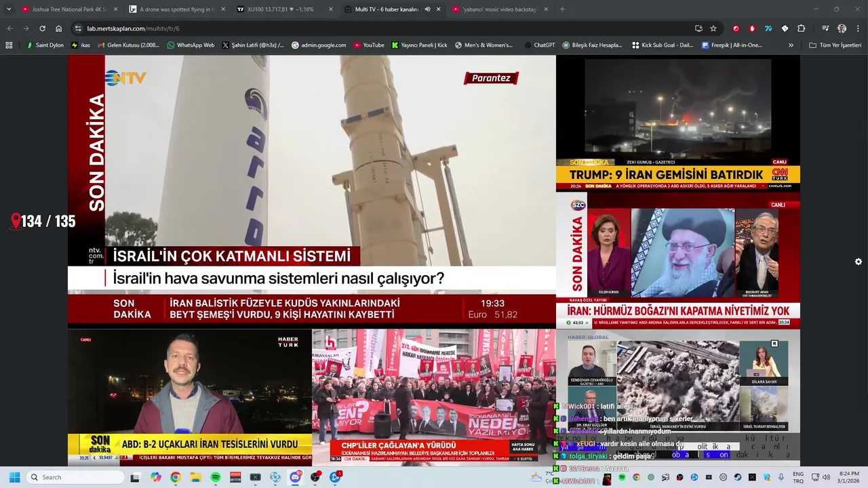Open the WhatsApp Web bookmark
The width and height of the screenshot is (868, 488).
click(x=190, y=45)
